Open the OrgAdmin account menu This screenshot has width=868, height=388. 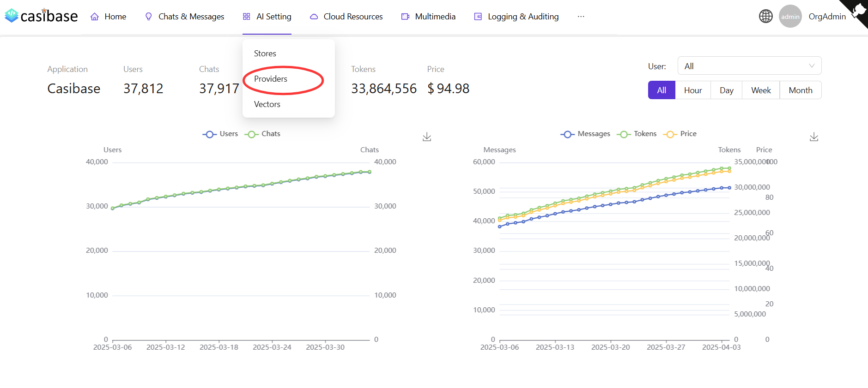tap(827, 17)
